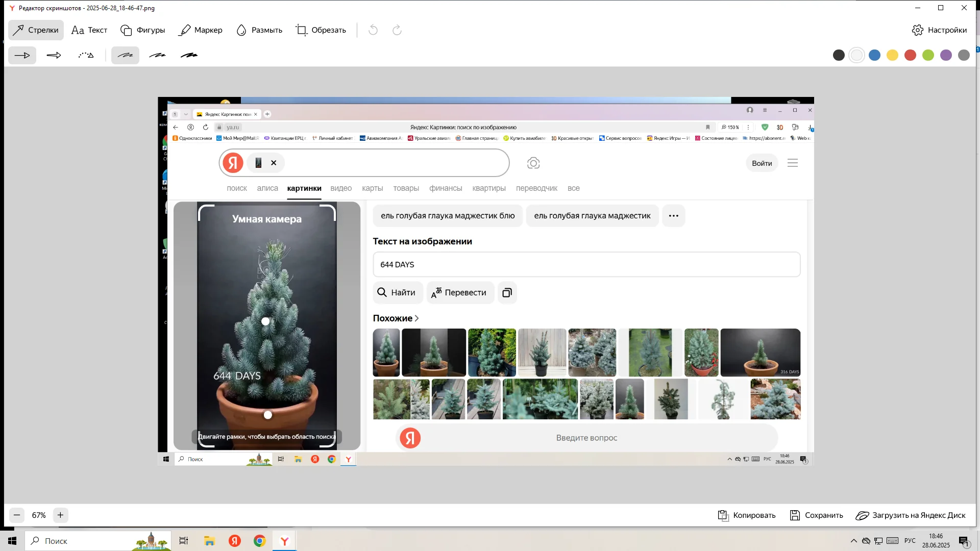Click Загрузить на Яндекс Диск
Image resolution: width=980 pixels, height=551 pixels.
pos(911,515)
